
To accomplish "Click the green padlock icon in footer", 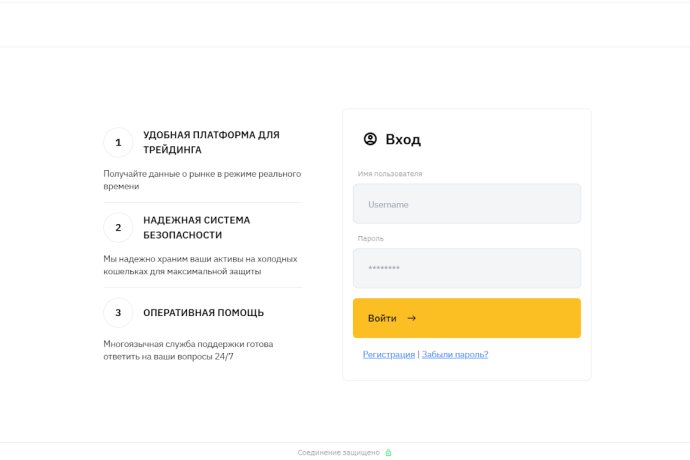I will 388,453.
